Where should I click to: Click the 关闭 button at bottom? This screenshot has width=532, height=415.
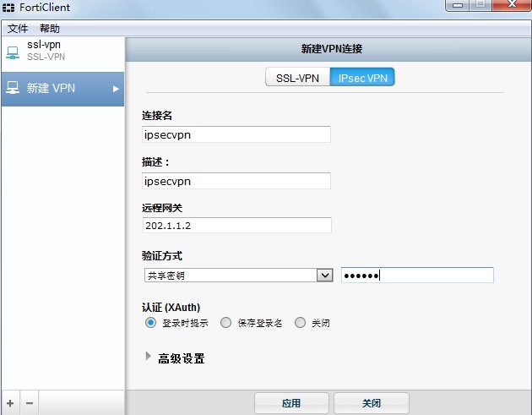pyautogui.click(x=372, y=403)
